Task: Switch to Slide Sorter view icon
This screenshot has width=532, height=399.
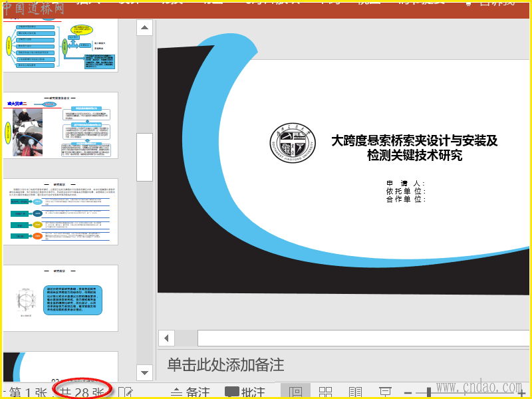Action: (325, 392)
